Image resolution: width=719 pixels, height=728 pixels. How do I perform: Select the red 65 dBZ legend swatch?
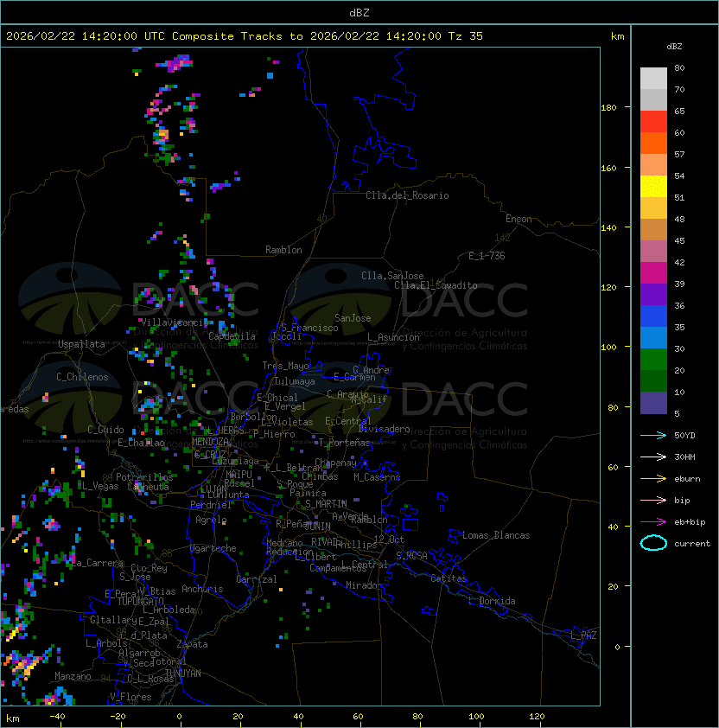[x=653, y=122]
